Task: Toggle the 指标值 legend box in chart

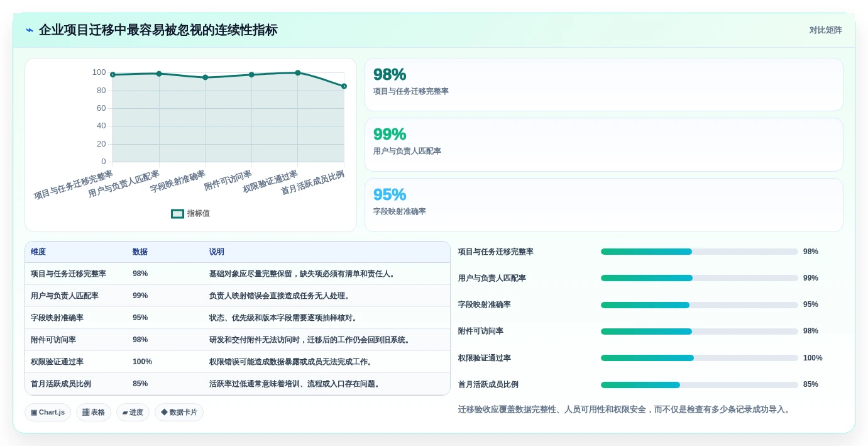Action: (x=178, y=214)
